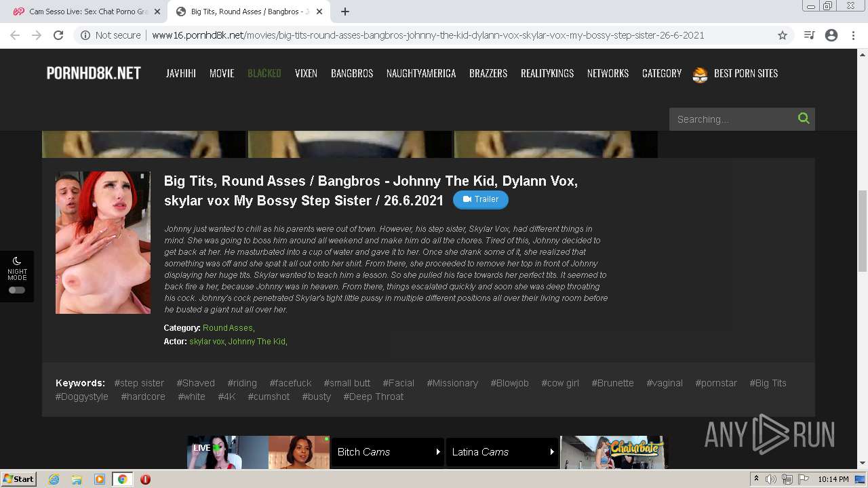Viewport: 868px width, 488px height.
Task: Open a new browser tab
Action: click(x=345, y=12)
